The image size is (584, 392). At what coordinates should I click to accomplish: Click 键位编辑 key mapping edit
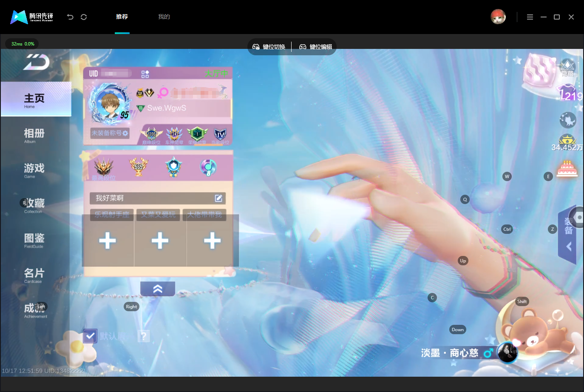pos(316,47)
